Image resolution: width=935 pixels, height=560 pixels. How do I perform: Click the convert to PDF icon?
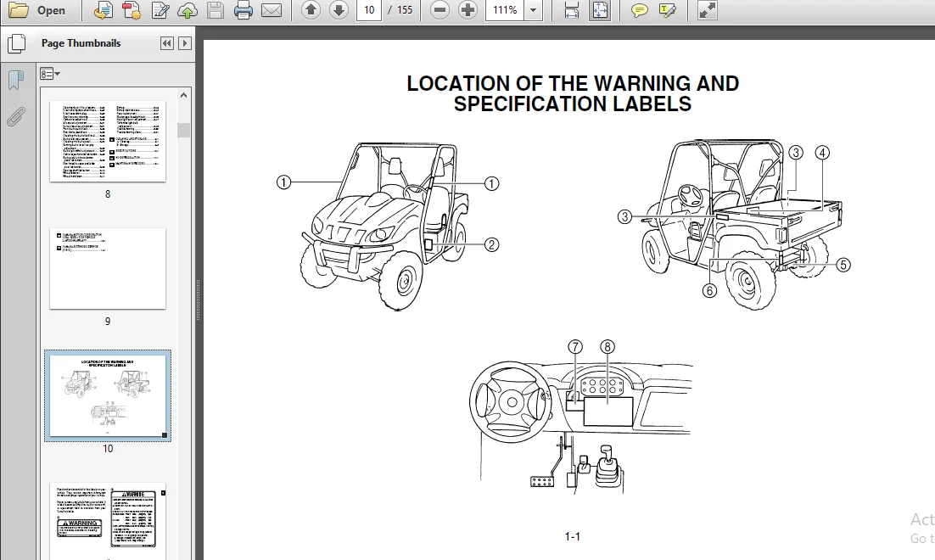[132, 10]
